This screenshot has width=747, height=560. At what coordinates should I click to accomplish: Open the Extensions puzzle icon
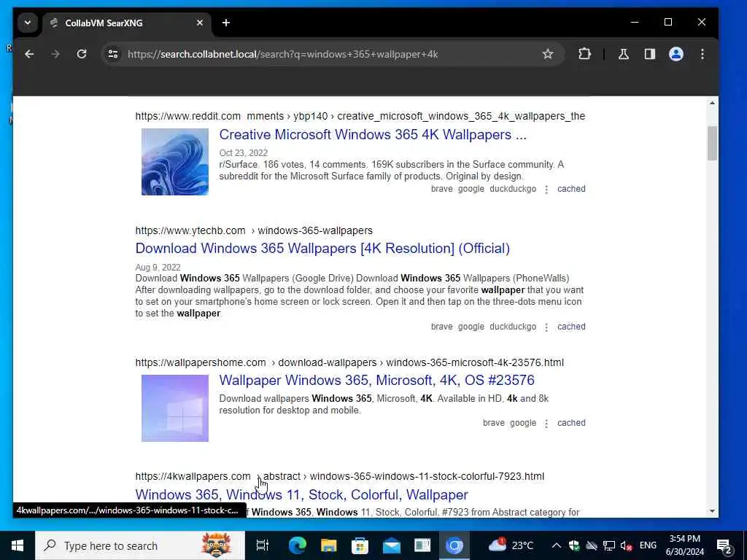[x=584, y=54]
